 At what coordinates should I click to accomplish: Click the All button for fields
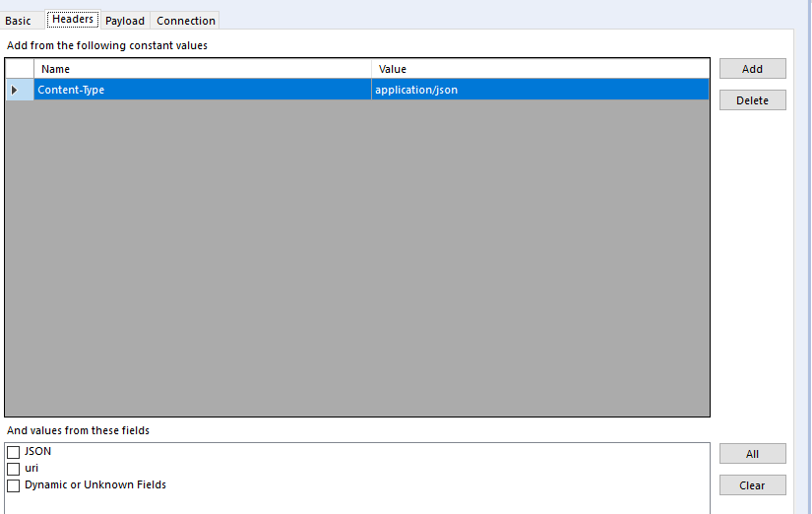click(752, 454)
